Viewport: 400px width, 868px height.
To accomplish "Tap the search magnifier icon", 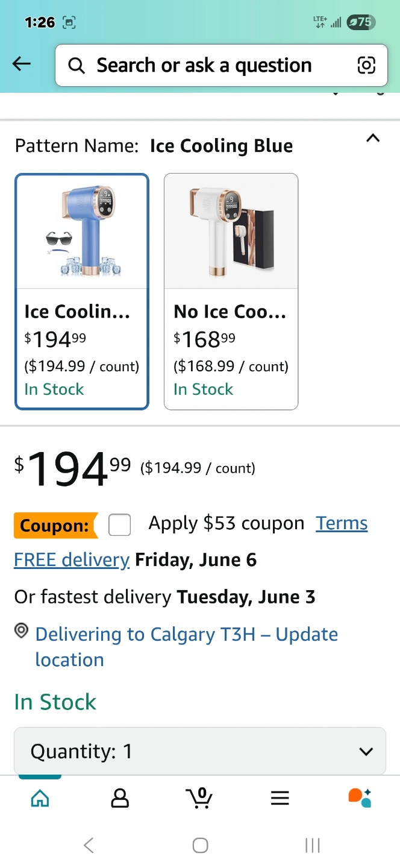I will point(77,65).
